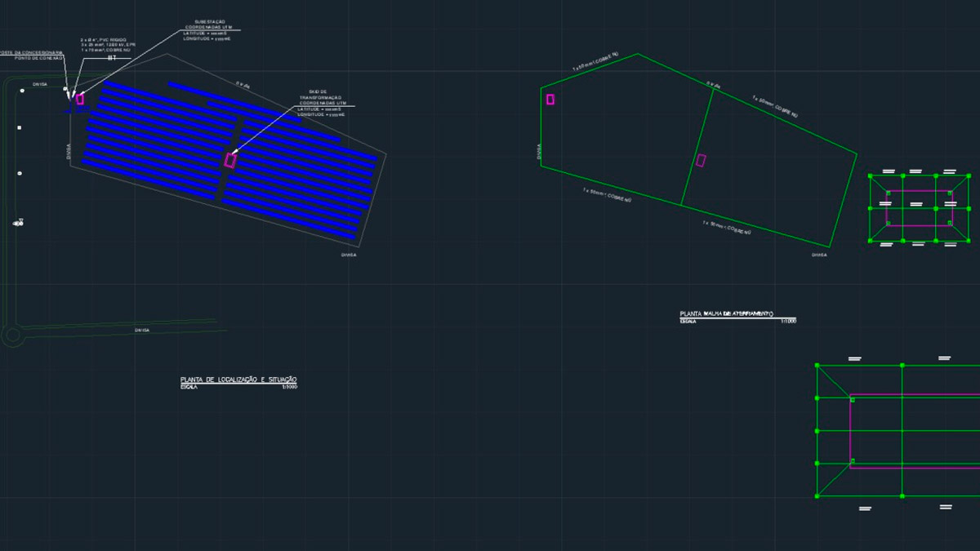The image size is (980, 551).
Task: Click the BT label under the cable notes
Action: pos(113,59)
